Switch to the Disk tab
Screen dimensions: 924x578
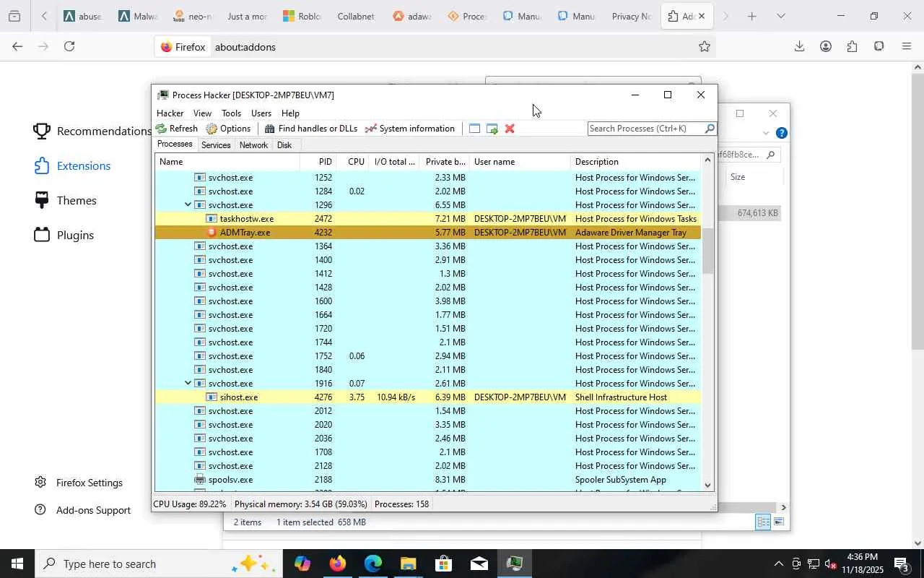[284, 145]
